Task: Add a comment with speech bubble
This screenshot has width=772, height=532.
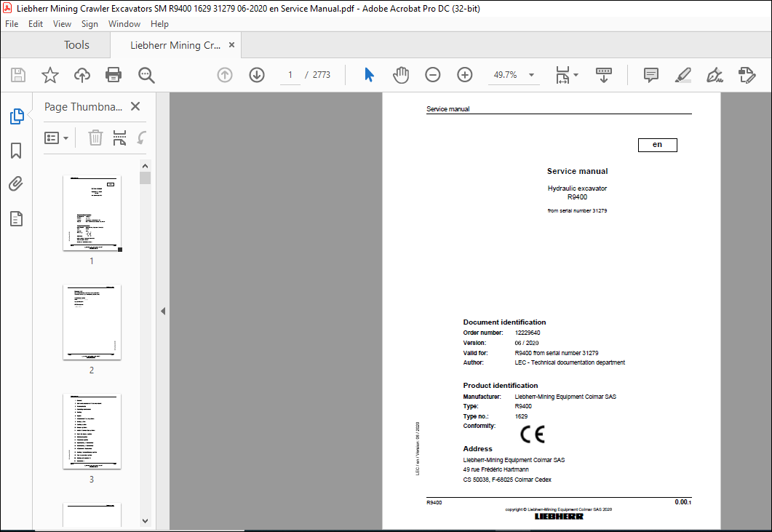Action: point(651,75)
